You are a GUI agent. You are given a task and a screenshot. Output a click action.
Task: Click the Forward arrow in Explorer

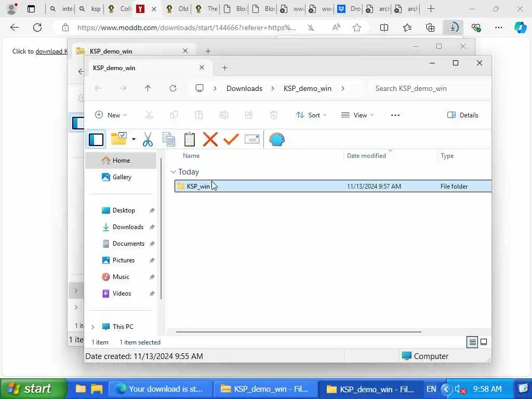point(123,88)
